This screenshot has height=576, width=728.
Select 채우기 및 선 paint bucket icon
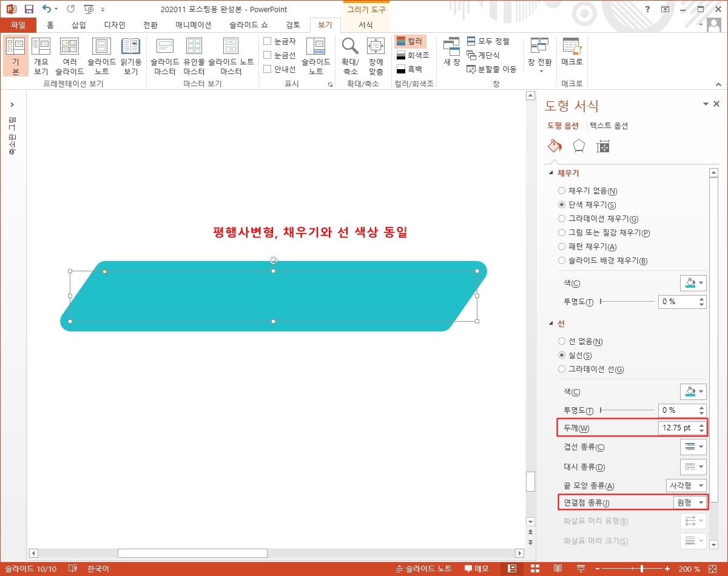554,146
